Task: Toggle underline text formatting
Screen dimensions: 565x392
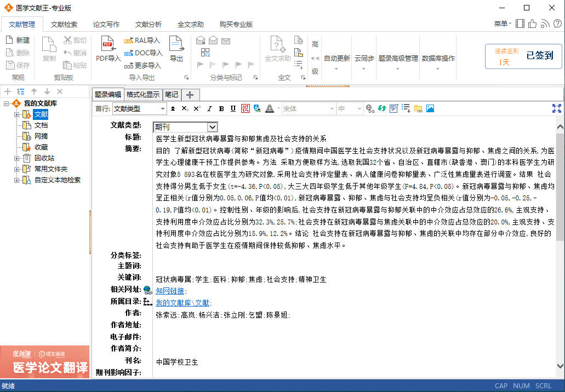Action: pos(233,108)
